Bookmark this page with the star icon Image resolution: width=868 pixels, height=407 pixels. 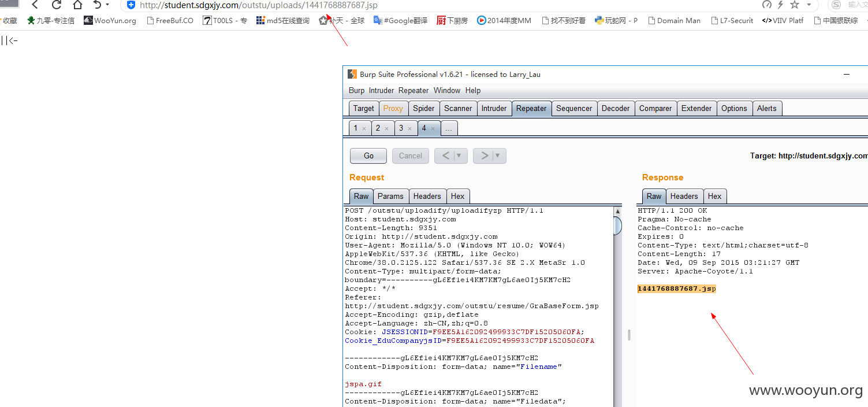pyautogui.click(x=795, y=5)
